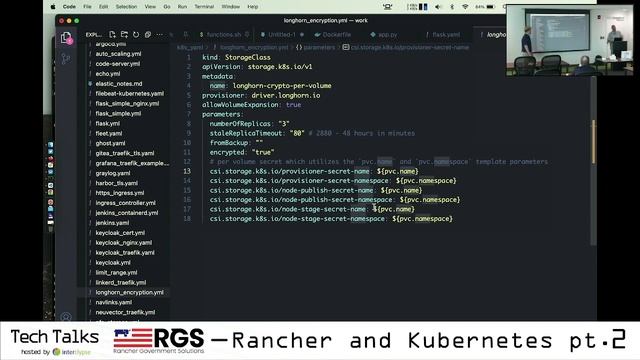Switch to the functions.sh tab

(x=224, y=35)
